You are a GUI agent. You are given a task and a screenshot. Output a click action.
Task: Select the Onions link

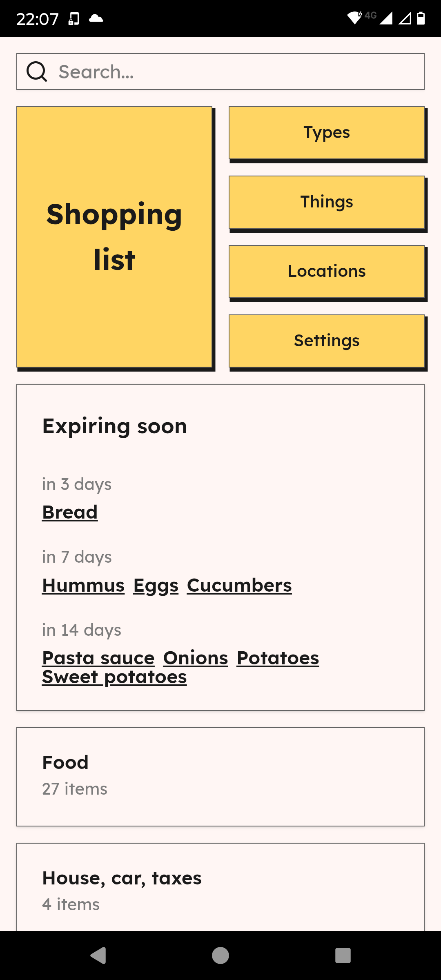196,657
